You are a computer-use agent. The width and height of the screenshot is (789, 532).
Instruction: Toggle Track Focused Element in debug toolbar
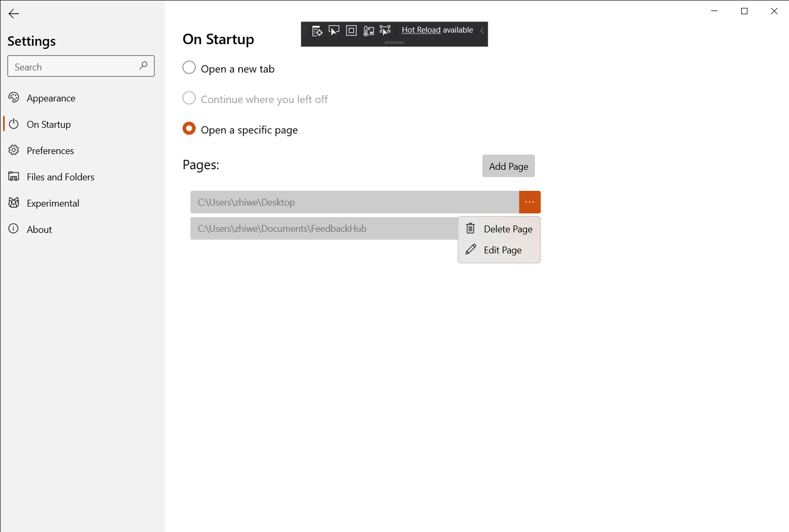coord(386,30)
